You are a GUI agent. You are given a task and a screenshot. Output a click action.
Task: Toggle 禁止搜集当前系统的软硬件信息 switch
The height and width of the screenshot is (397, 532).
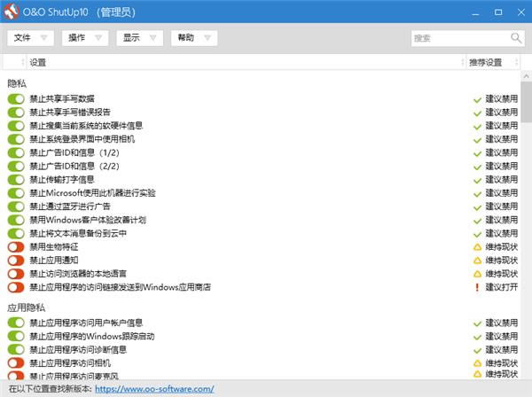coord(16,126)
